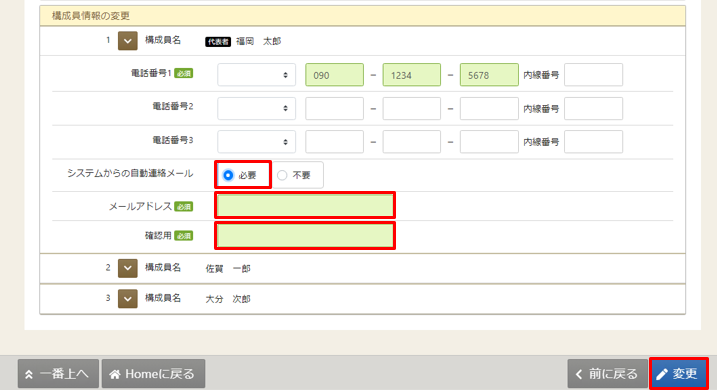The image size is (719, 390).
Task: Click Homeに戻る house button
Action: 153,374
